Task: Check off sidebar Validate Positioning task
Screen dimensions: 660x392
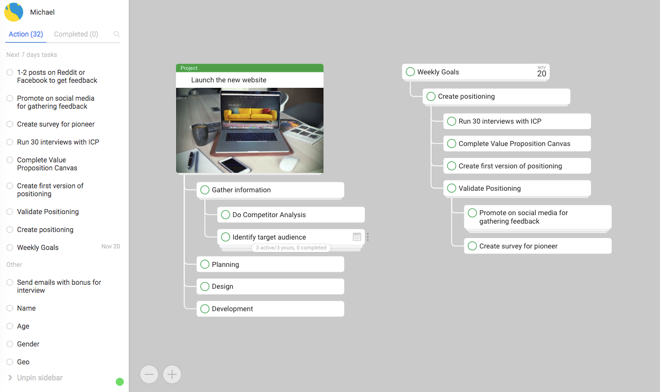Action: pyautogui.click(x=9, y=212)
